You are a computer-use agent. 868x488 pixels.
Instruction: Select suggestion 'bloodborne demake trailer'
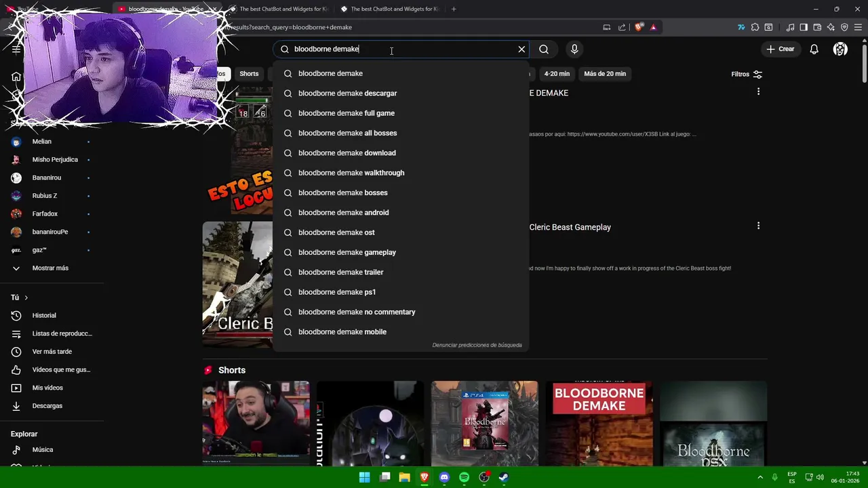[400, 272]
